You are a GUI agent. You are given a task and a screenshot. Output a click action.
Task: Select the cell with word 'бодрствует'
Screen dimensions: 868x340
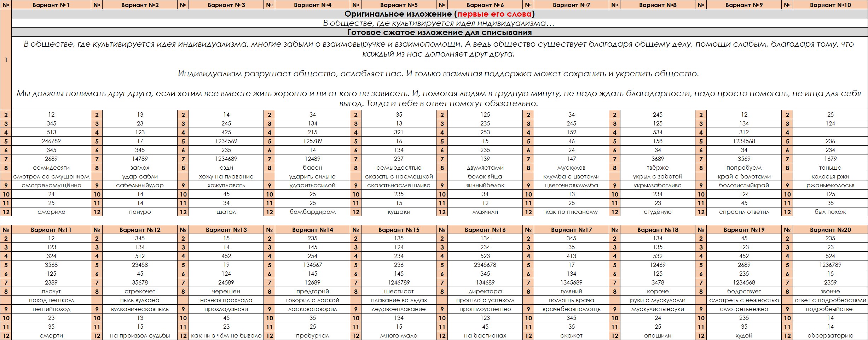tap(744, 292)
